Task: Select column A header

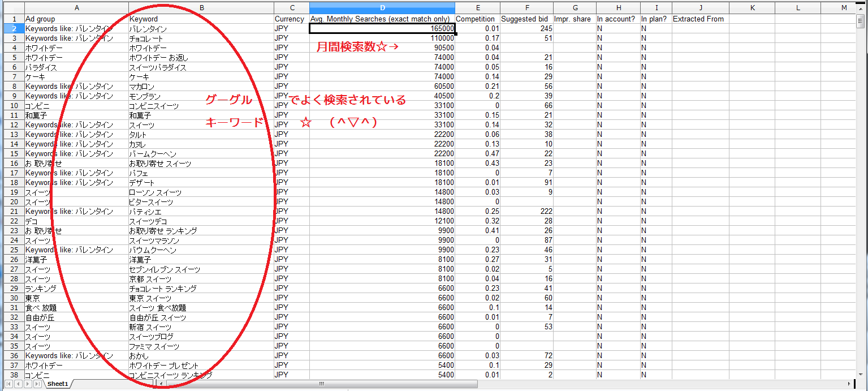Action: coord(76,7)
